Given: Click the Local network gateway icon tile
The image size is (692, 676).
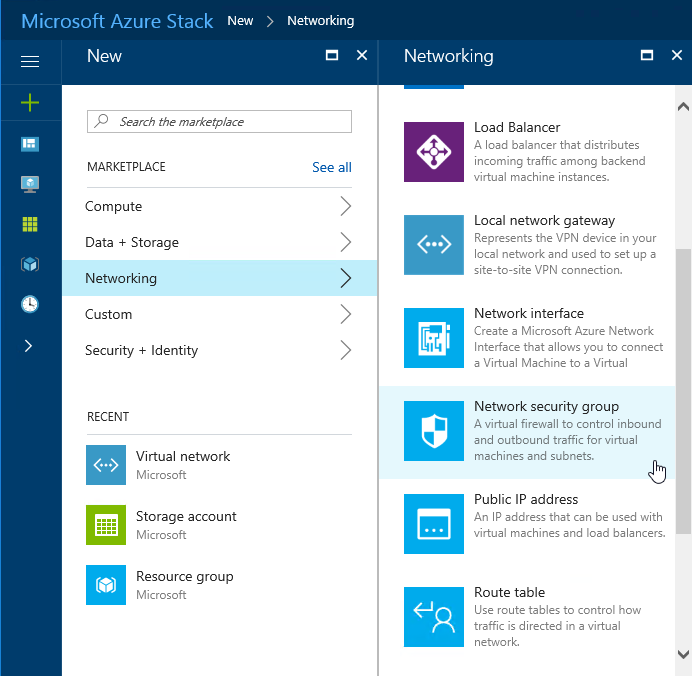Looking at the screenshot, I should pyautogui.click(x=434, y=245).
